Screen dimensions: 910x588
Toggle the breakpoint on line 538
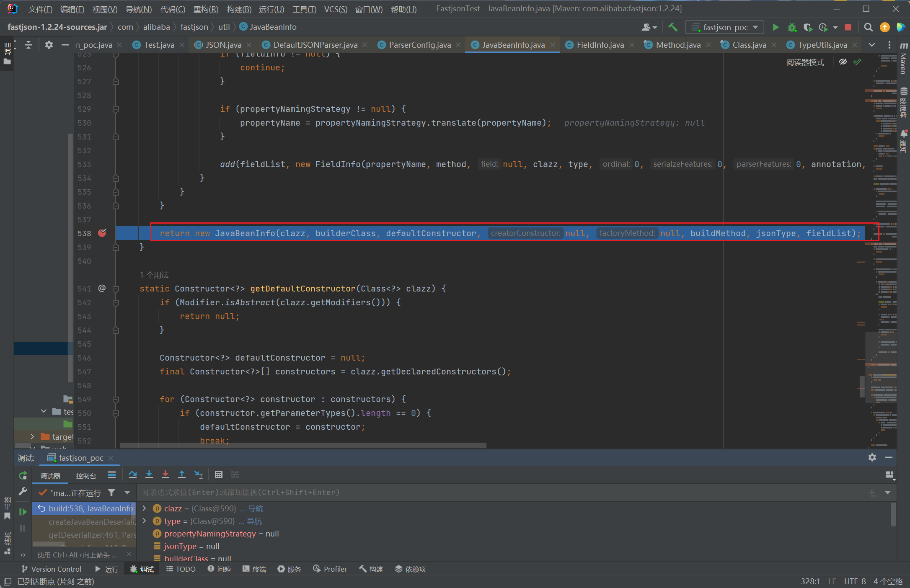tap(102, 233)
